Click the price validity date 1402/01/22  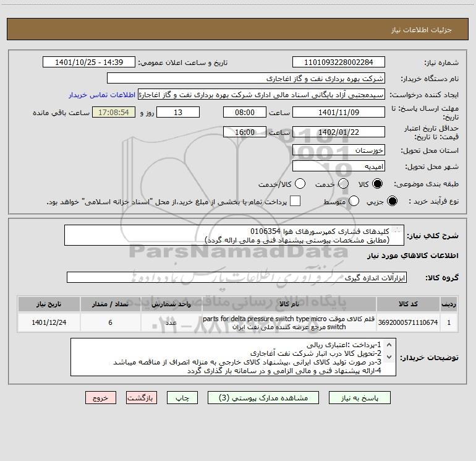coord(339,132)
